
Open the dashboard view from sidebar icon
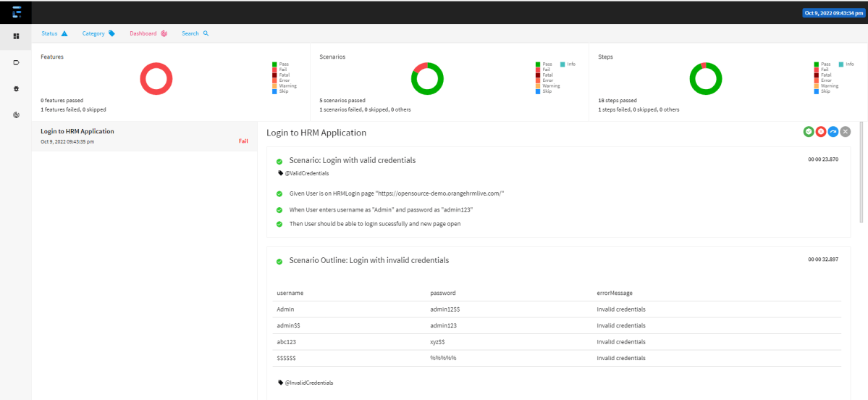click(x=16, y=114)
